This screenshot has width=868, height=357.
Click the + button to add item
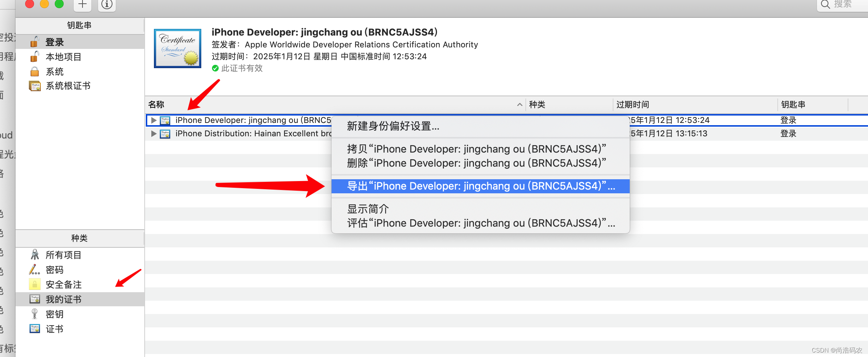(x=82, y=5)
